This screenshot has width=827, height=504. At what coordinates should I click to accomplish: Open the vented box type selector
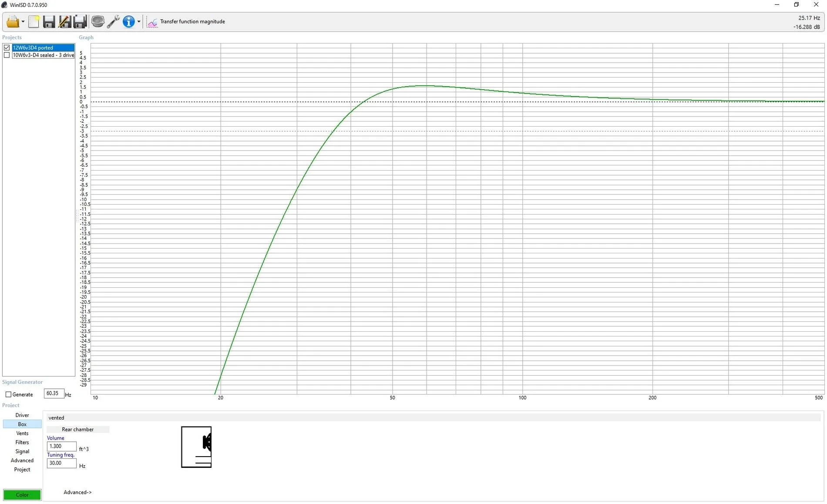(433, 418)
